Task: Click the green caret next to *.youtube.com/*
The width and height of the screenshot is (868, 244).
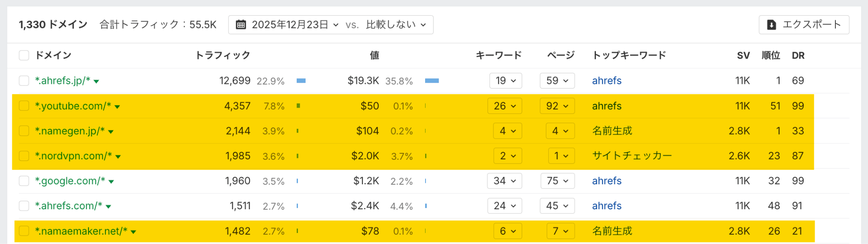Action: click(x=117, y=107)
